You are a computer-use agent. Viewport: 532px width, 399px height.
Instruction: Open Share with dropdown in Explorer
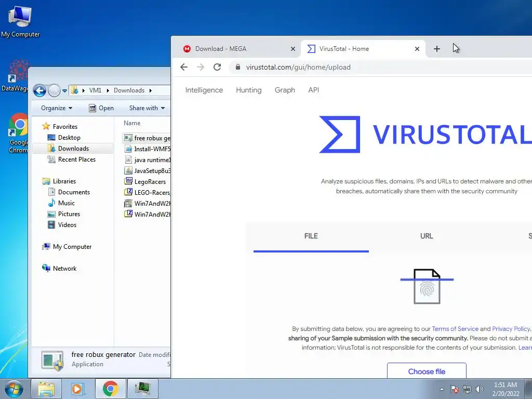point(147,108)
